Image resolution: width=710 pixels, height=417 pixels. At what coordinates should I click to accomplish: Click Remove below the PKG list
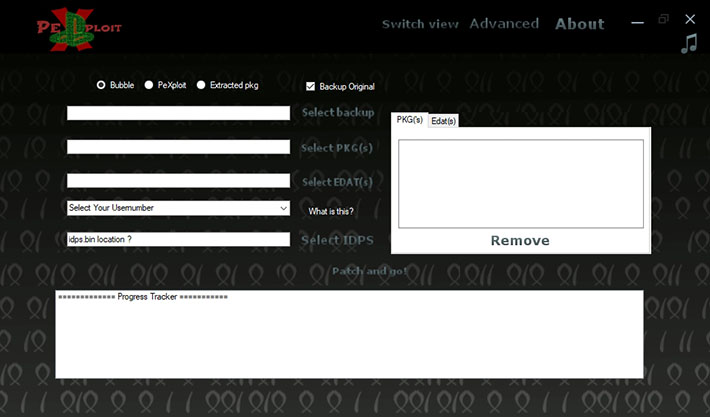[520, 240]
